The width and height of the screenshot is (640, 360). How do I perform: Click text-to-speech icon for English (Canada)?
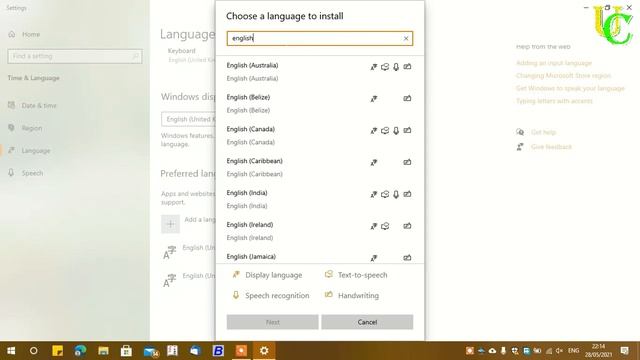point(385,131)
